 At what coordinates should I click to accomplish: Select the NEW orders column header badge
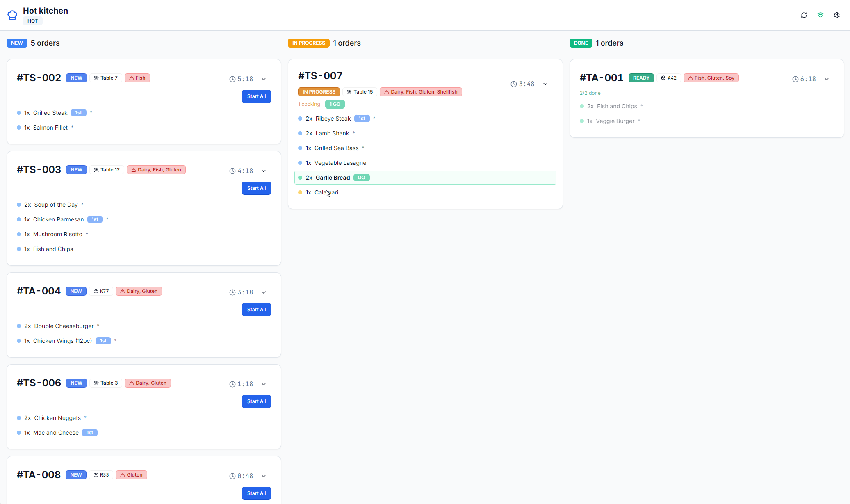tap(17, 43)
